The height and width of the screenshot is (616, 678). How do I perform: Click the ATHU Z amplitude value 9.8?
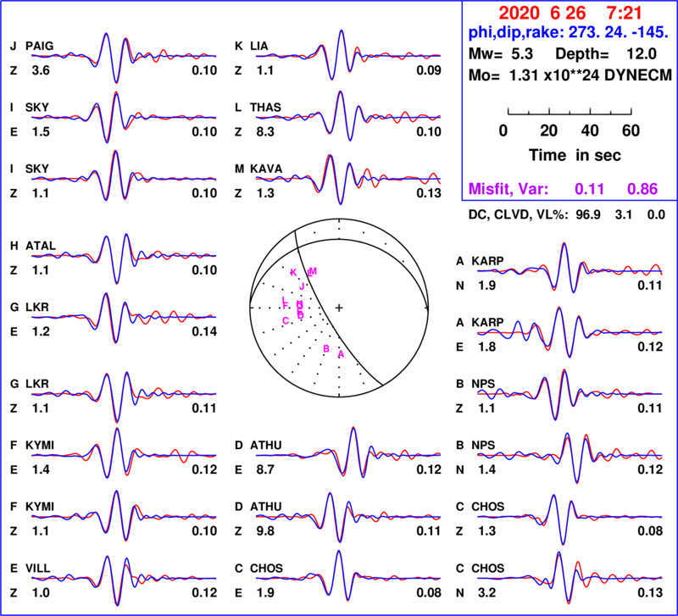[265, 531]
